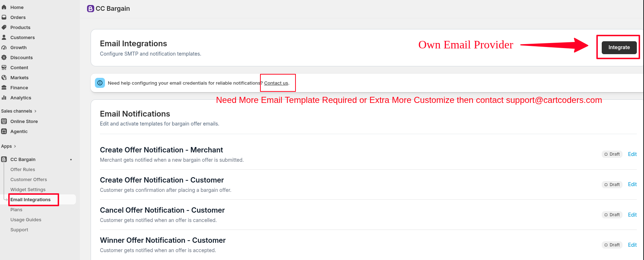Click Draft badge for Cancel Offer notification
644x260 pixels.
tap(612, 215)
